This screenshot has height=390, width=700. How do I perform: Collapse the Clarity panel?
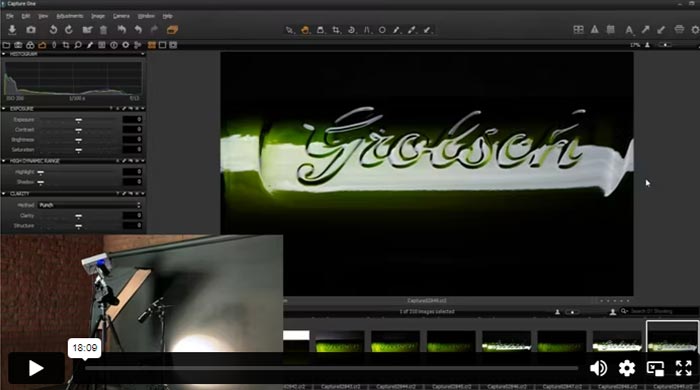coord(4,194)
